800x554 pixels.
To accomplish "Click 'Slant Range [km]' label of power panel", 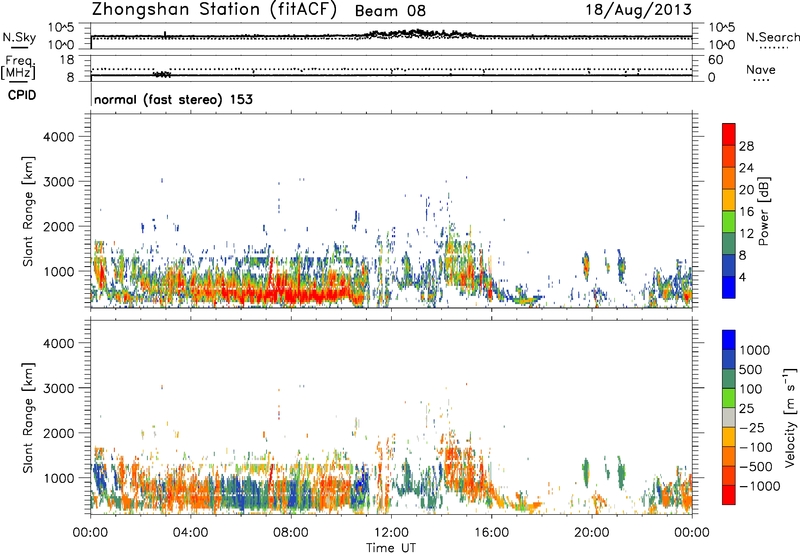I will (x=28, y=211).
